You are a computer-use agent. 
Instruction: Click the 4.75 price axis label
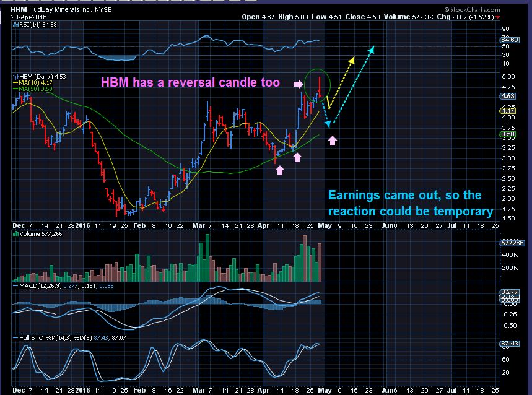(x=508, y=87)
